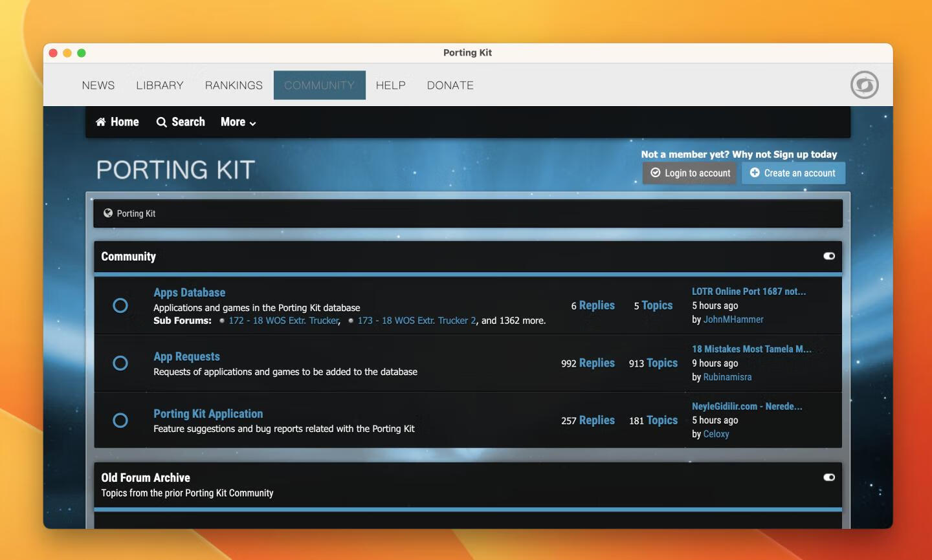This screenshot has height=560, width=932.
Task: Toggle the Old Forum Archive collapse switch
Action: point(829,477)
